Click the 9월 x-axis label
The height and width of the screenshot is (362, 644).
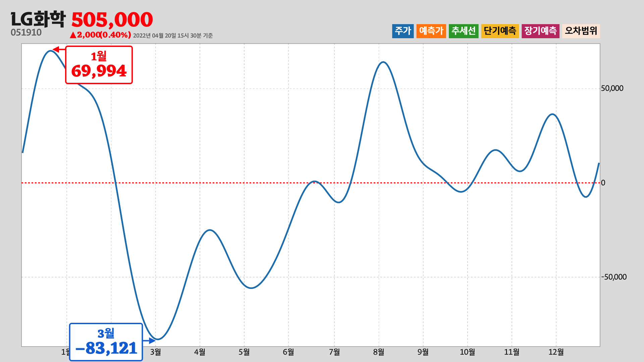(423, 352)
